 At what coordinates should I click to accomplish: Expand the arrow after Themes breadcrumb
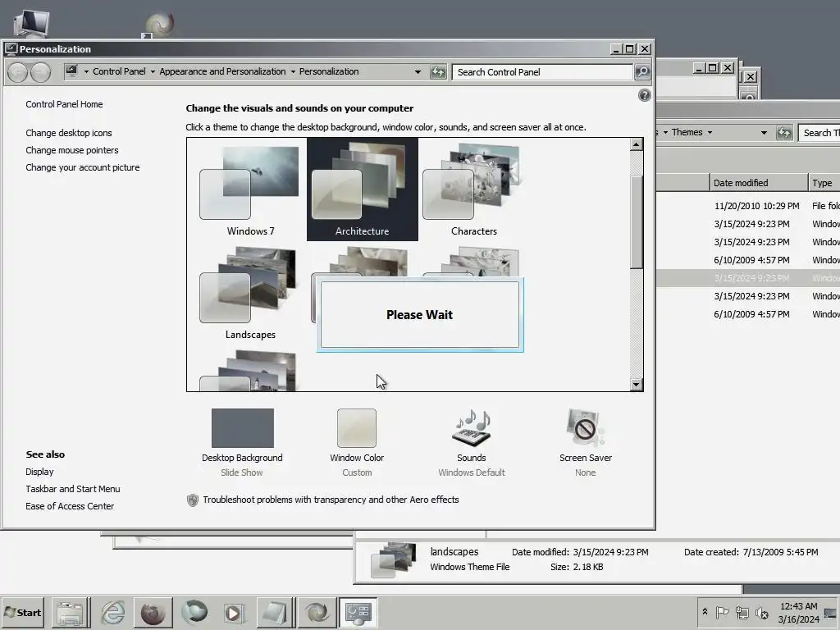pos(710,132)
